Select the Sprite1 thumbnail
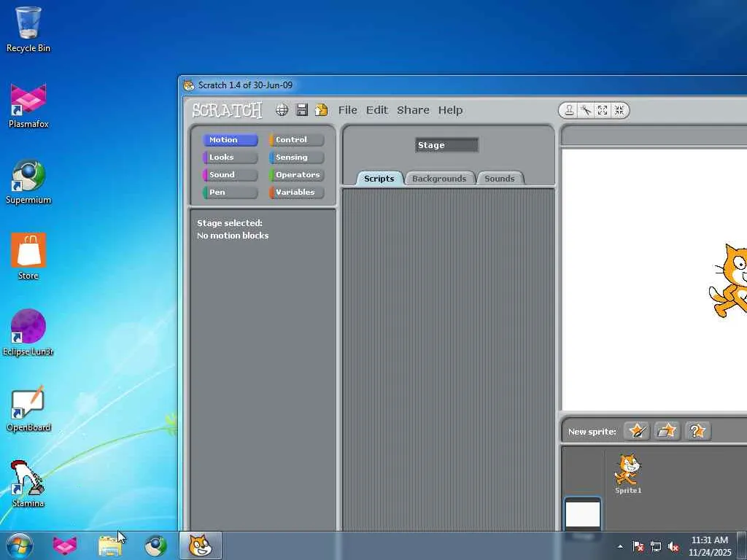The image size is (747, 560). (628, 473)
